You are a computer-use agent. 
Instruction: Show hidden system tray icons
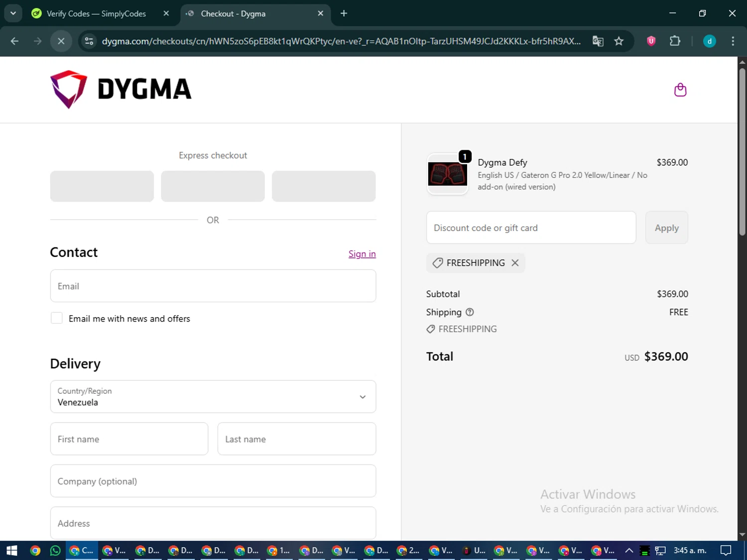(629, 550)
